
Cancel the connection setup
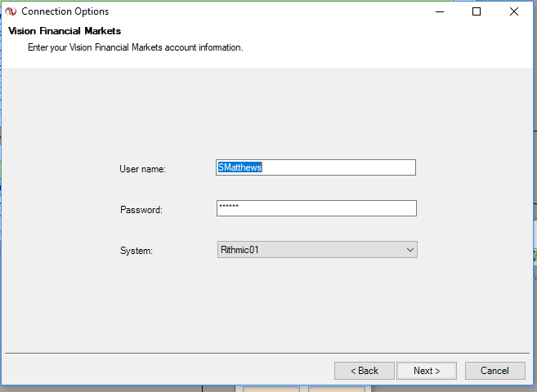coord(494,371)
